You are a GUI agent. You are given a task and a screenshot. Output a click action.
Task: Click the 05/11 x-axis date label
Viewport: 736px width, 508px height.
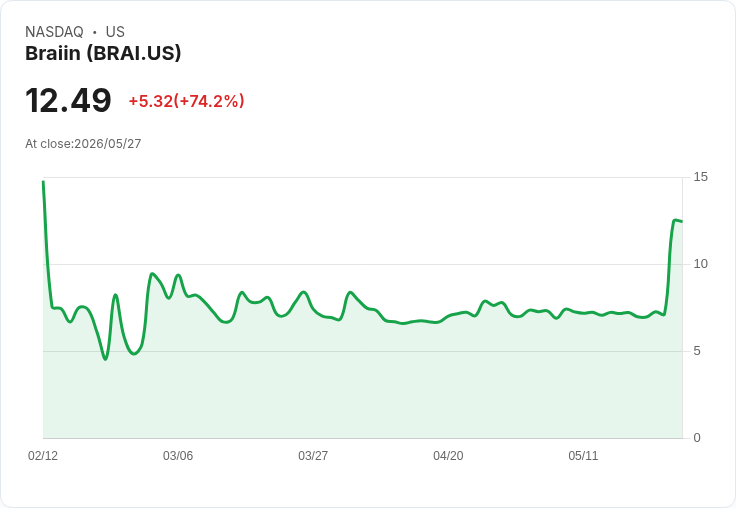[x=583, y=455]
